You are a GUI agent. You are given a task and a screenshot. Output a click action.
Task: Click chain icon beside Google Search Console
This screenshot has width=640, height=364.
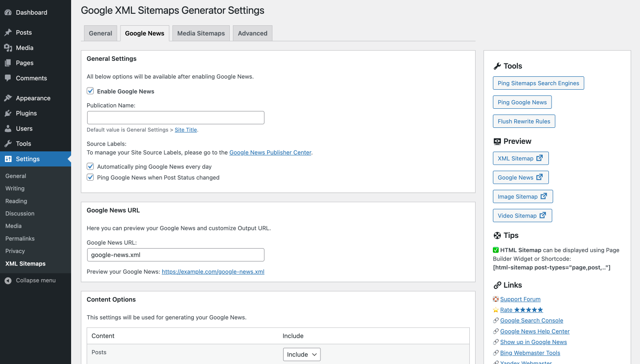(x=496, y=320)
